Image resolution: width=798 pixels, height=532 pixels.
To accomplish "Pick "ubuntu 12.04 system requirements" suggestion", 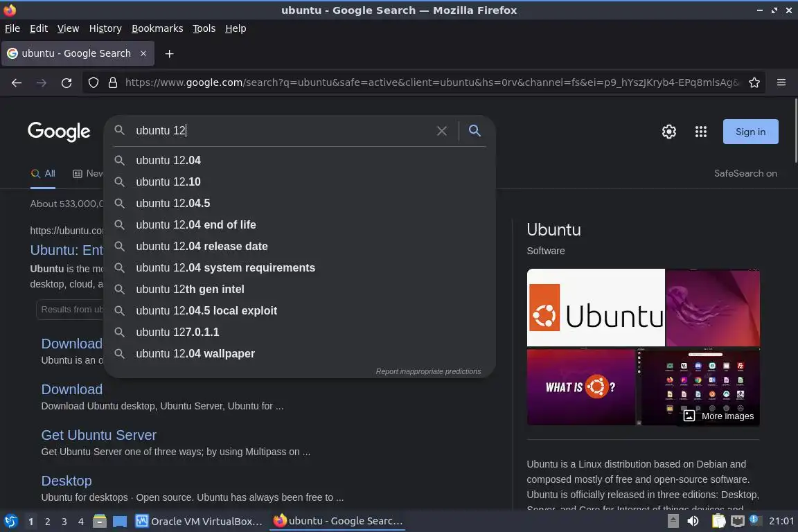I will tap(299, 268).
